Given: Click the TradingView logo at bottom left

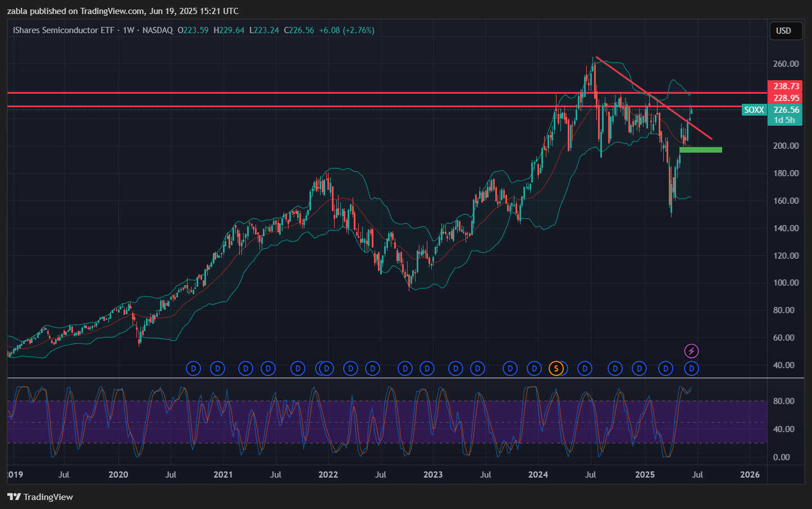Looking at the screenshot, I should pos(40,497).
